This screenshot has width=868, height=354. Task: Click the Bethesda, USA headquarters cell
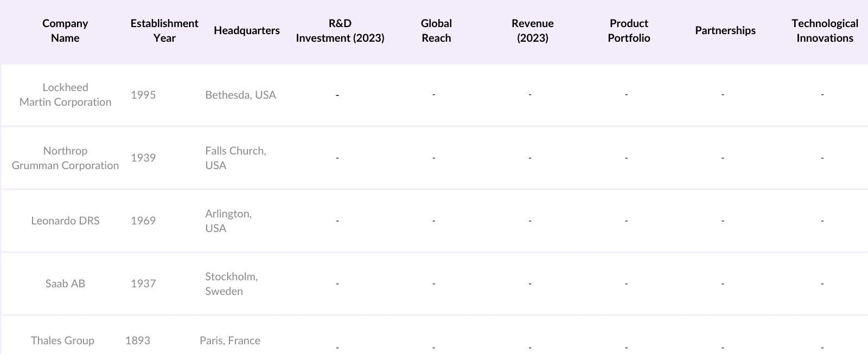(x=240, y=95)
